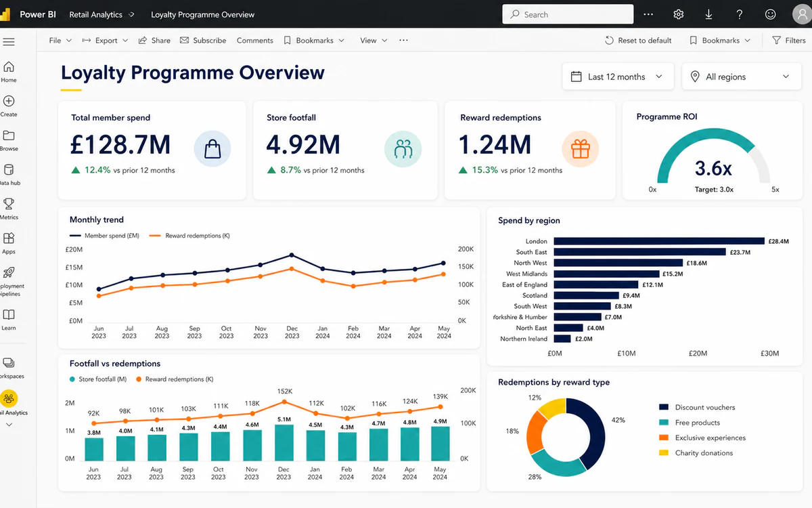Open the Create sidebar icon
This screenshot has width=812, height=508.
coord(9,101)
